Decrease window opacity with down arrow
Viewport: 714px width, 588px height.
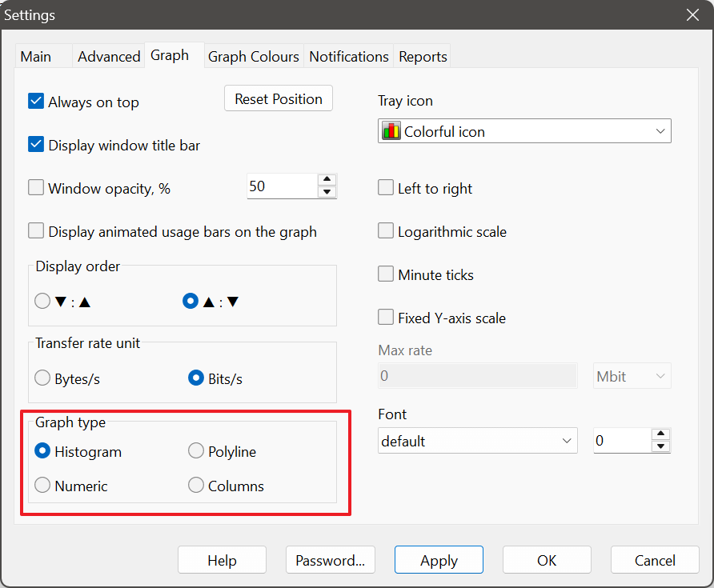coord(327,192)
